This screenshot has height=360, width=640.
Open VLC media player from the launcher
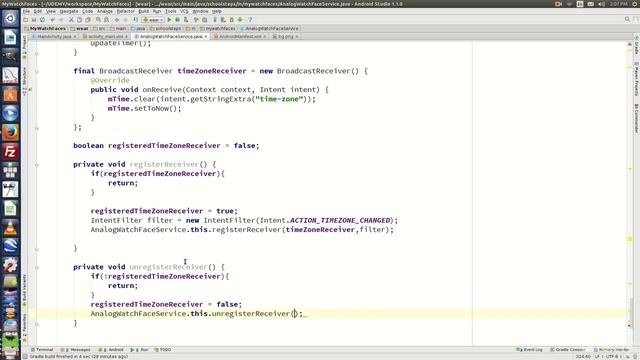click(10, 228)
